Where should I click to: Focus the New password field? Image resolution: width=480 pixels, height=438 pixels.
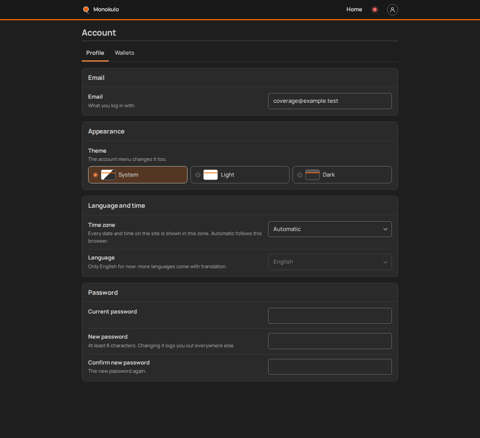330,341
